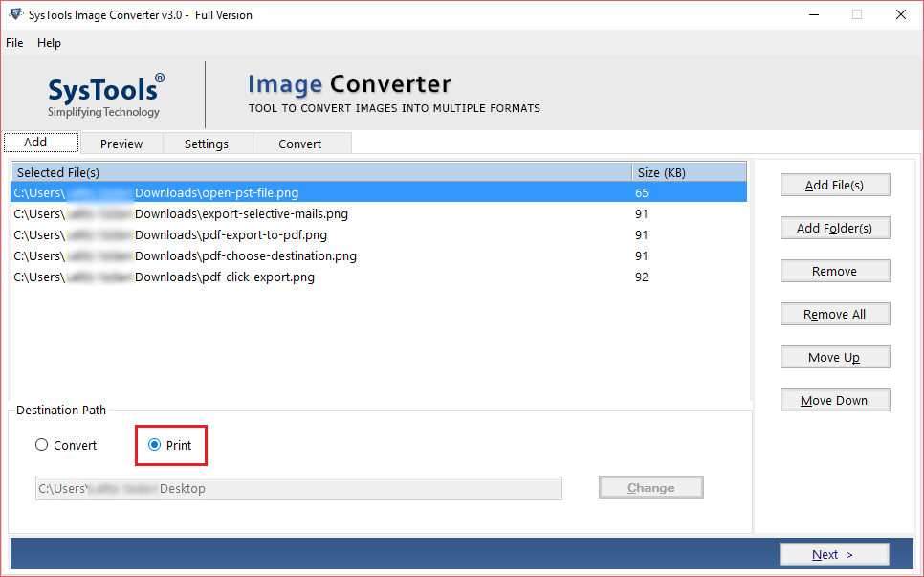Select the Print radio option

click(169, 445)
